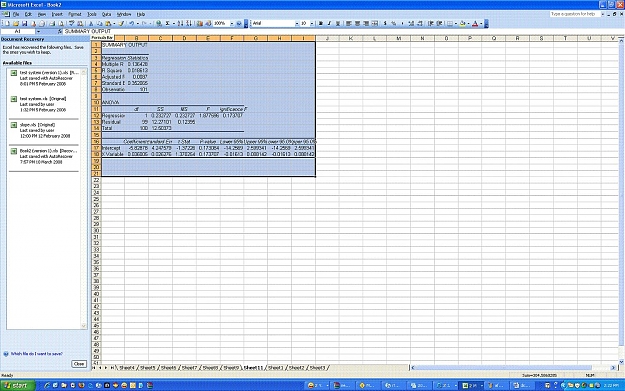Click 'Which file do I want to save?' link
This screenshot has width=625, height=391.
coord(36,354)
